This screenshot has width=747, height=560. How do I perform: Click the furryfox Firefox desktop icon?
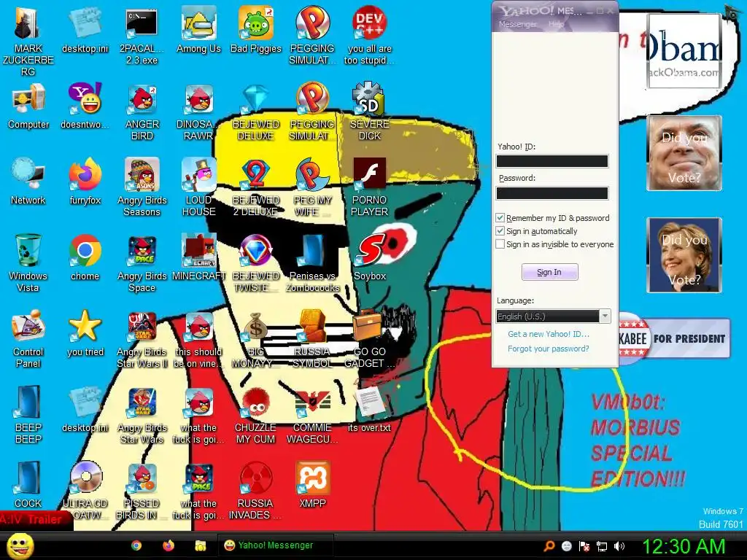tap(85, 182)
